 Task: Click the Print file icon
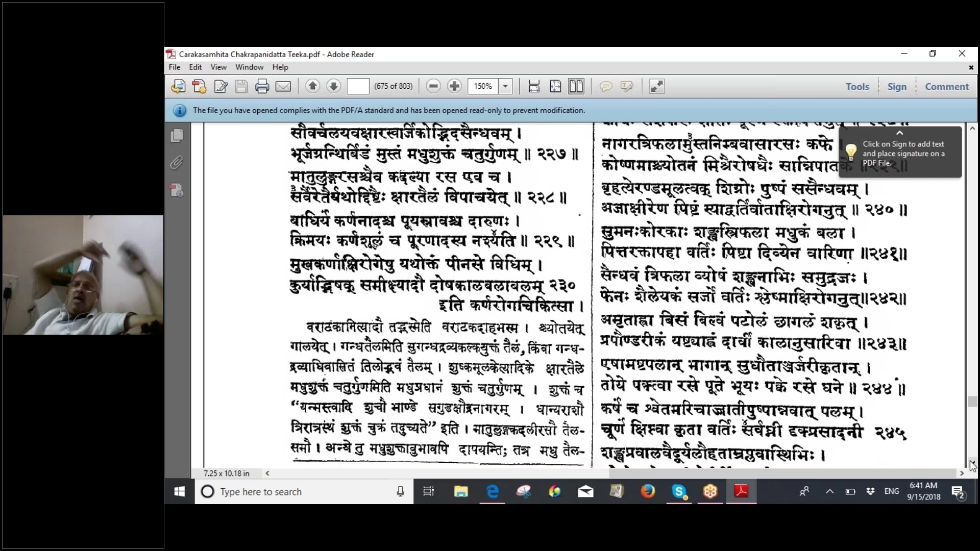pyautogui.click(x=262, y=86)
